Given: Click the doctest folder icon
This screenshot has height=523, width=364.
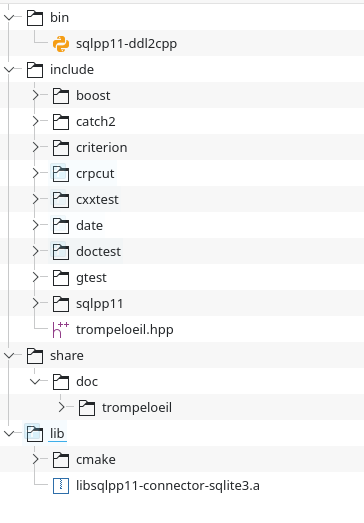Looking at the screenshot, I should (x=61, y=252).
